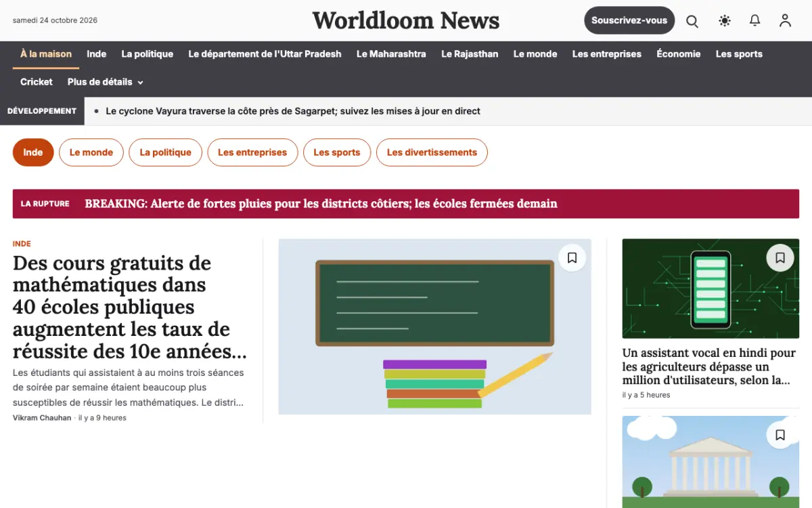Viewport: 812px width, 508px height.
Task: Open the INDE category label above headline
Action: pos(22,244)
